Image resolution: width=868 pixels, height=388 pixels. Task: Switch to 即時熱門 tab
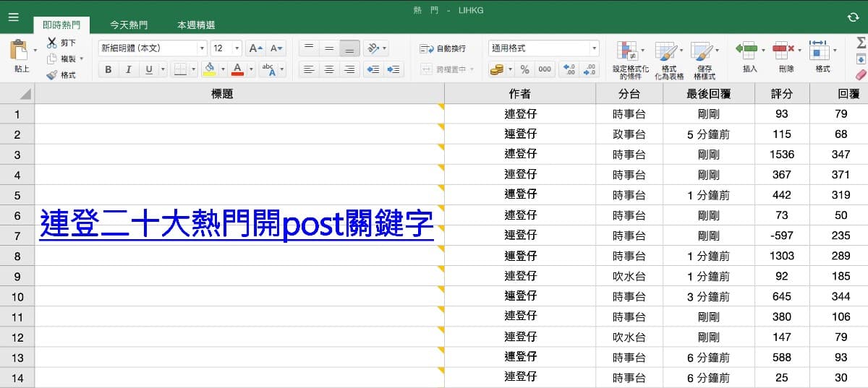click(61, 25)
